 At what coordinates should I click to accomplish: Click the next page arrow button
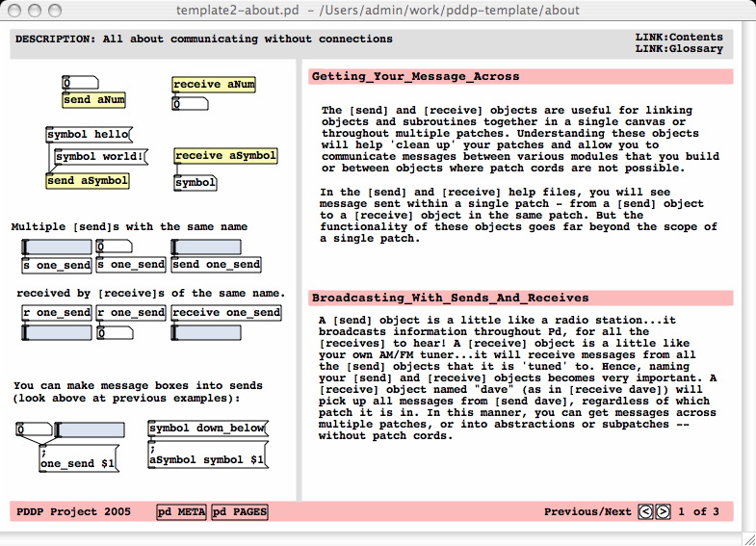[663, 511]
